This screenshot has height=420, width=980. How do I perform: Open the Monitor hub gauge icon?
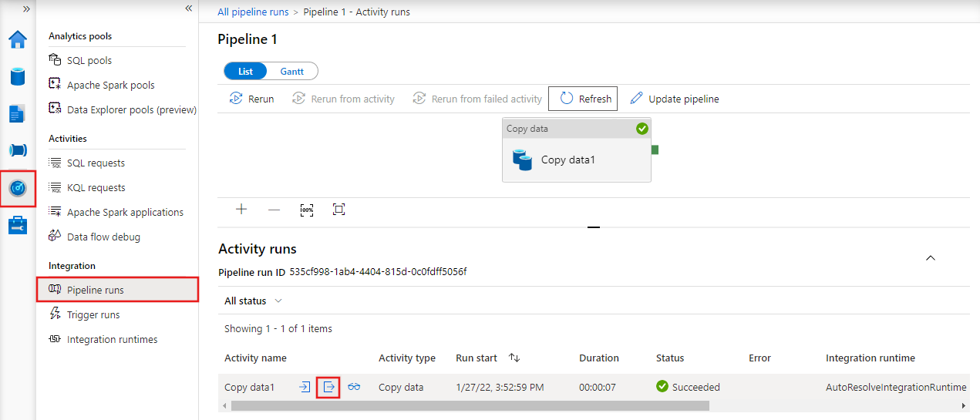click(x=17, y=187)
